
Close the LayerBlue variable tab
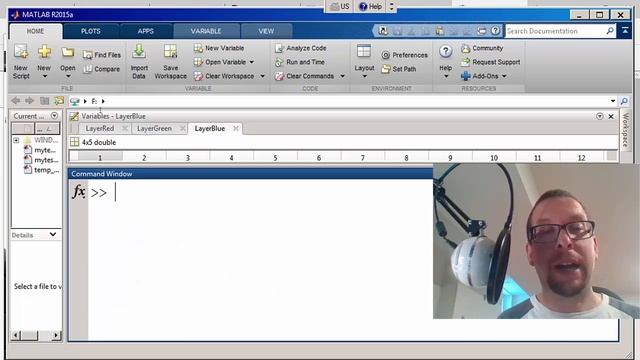click(x=236, y=128)
